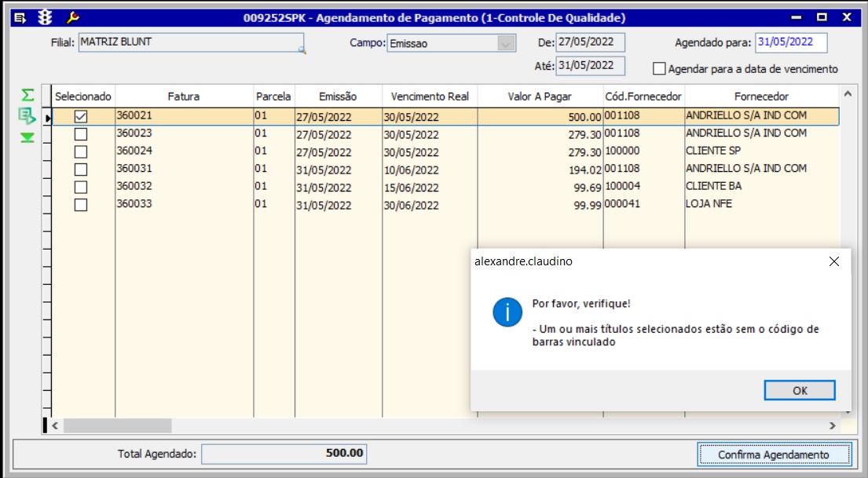Select the checkbox for fatura 360033
868x478 pixels.
click(81, 205)
